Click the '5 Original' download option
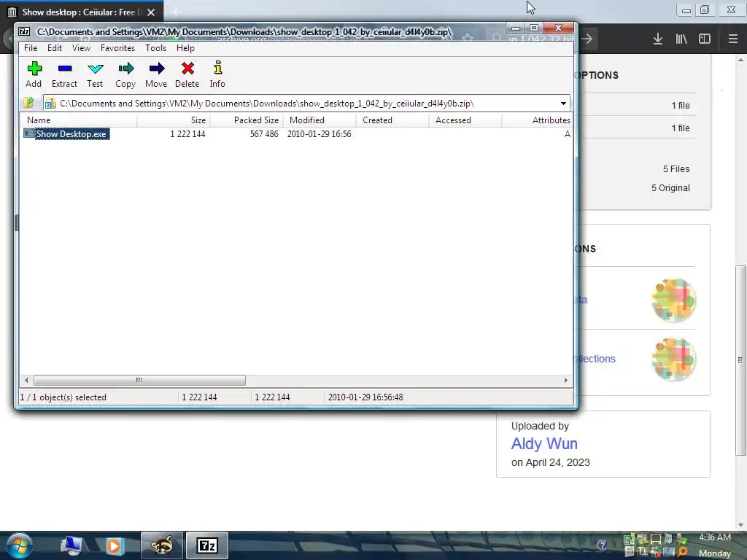The height and width of the screenshot is (560, 747). coord(670,188)
